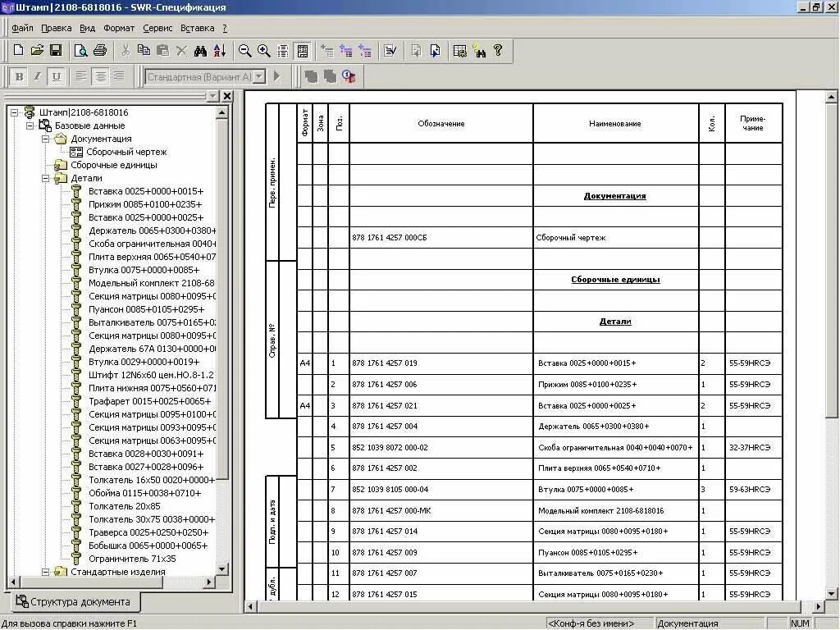Open the Файл menu
This screenshot has width=840, height=630.
(x=22, y=28)
